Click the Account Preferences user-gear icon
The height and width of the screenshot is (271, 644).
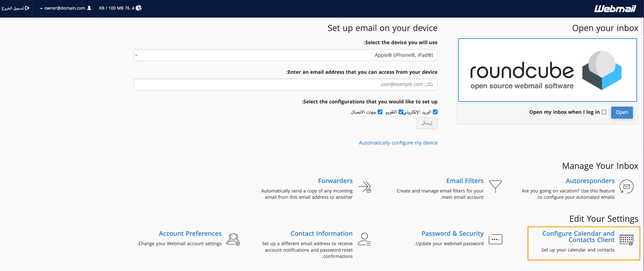[233, 239]
